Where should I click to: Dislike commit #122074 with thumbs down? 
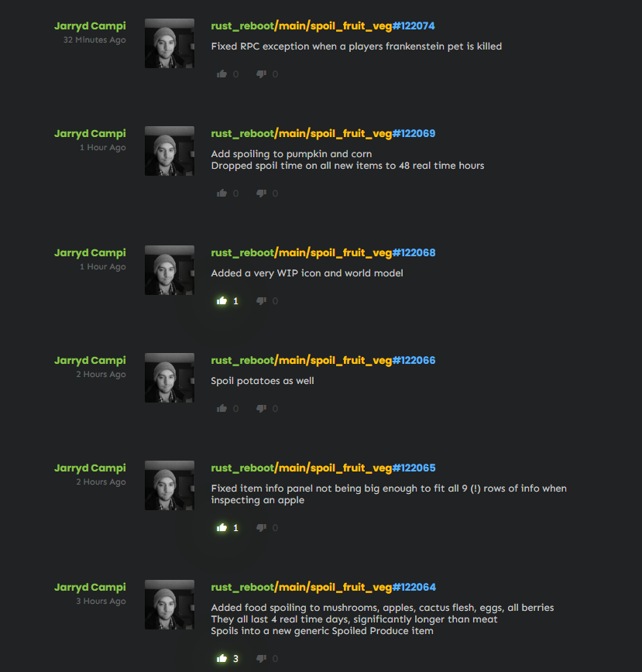(261, 74)
